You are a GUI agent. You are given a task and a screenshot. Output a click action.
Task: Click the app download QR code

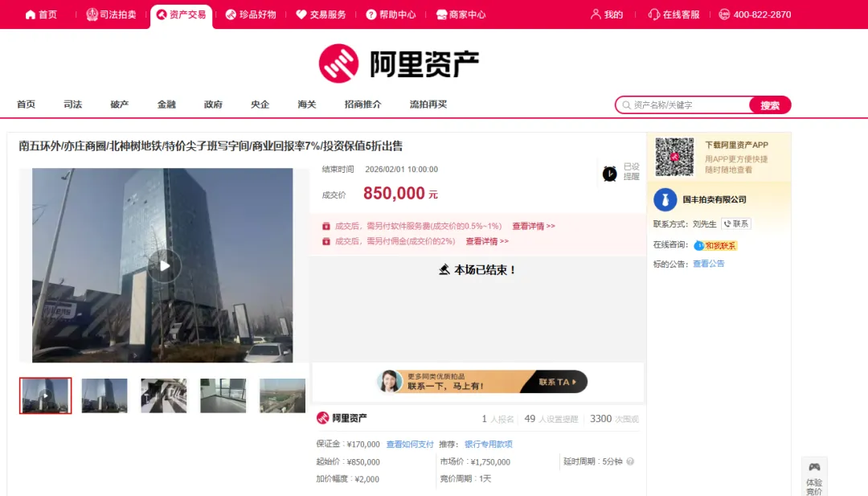pyautogui.click(x=674, y=157)
